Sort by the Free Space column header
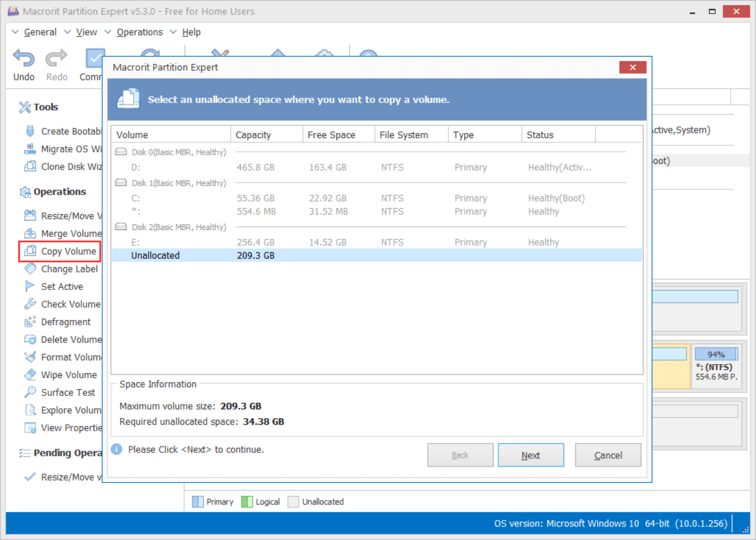The image size is (756, 540). tap(339, 135)
